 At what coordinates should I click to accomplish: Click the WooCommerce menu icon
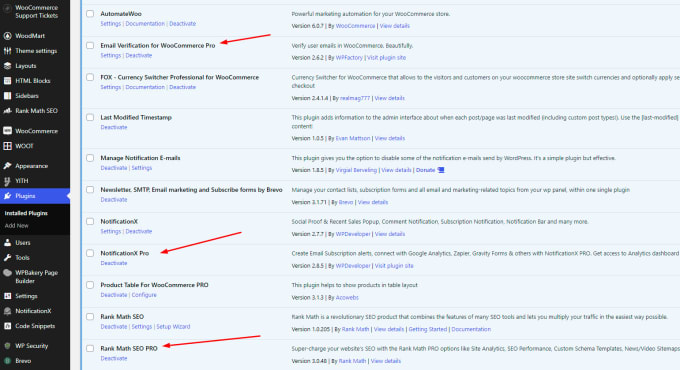[x=7, y=131]
